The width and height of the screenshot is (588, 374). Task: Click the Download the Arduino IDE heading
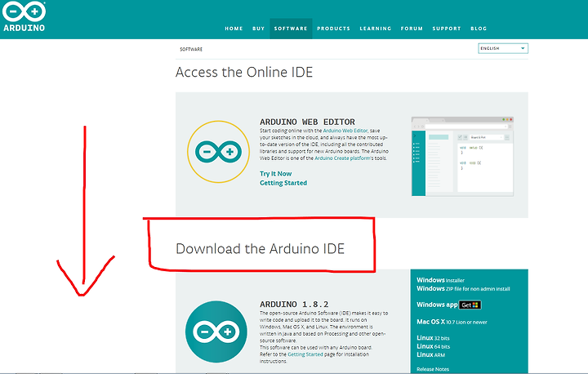pos(260,249)
